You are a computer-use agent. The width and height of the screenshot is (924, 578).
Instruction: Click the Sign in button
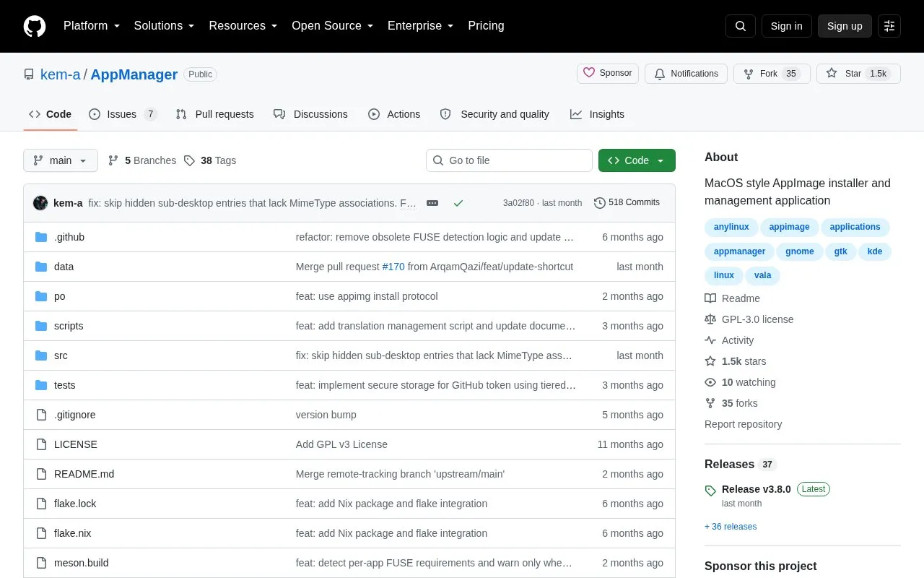pyautogui.click(x=786, y=26)
